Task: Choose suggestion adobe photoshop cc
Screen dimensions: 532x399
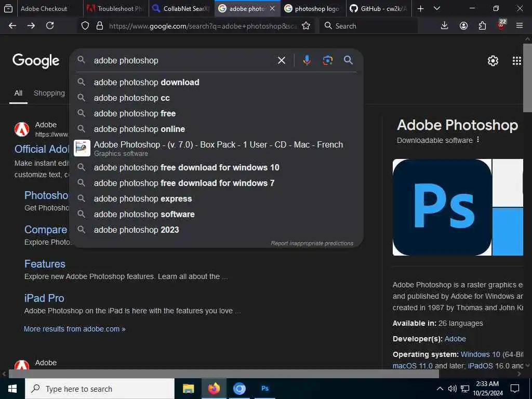Action: coord(217,98)
